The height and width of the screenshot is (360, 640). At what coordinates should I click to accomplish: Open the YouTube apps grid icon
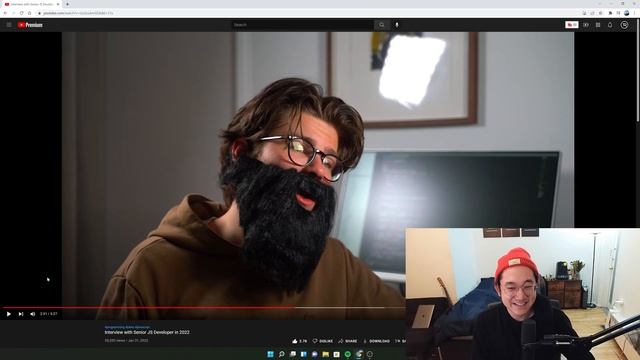[x=598, y=25]
